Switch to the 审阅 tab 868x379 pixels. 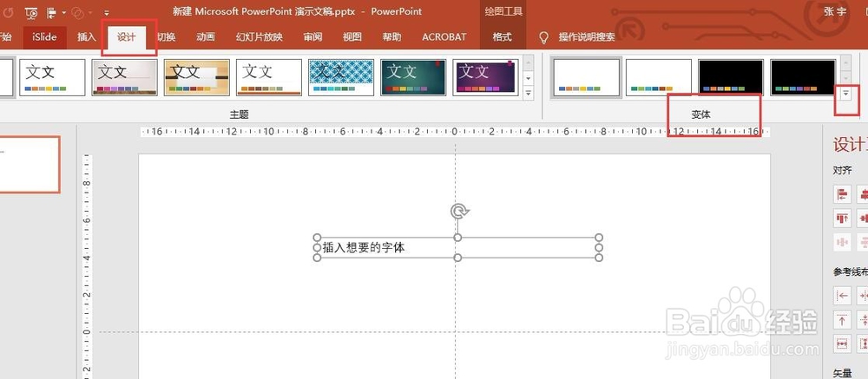pyautogui.click(x=312, y=37)
